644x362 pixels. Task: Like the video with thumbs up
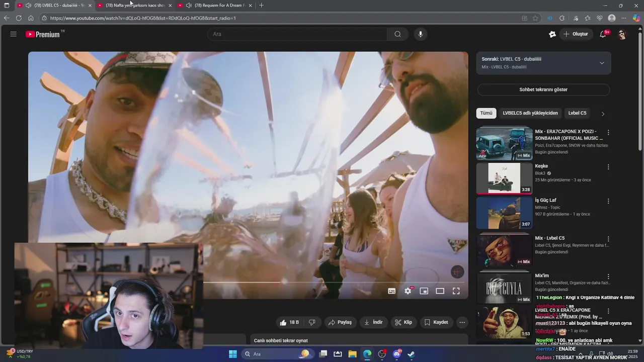pos(289,322)
